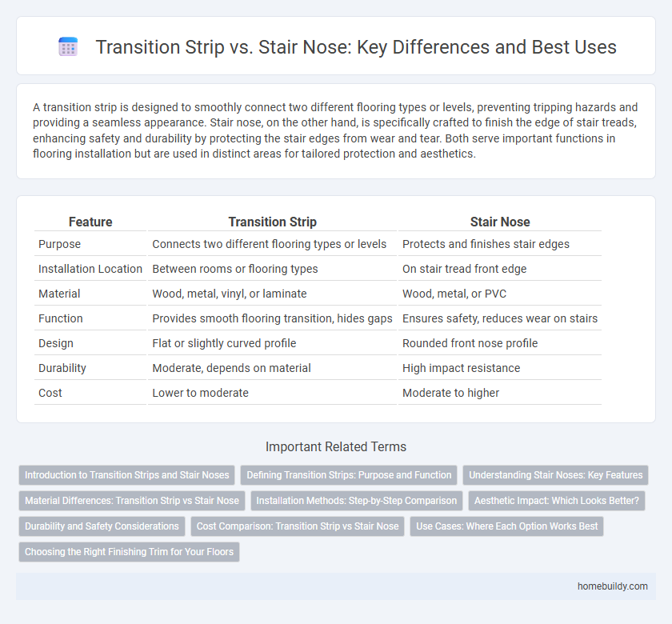Select the 'Transition Strip' column header
The width and height of the screenshot is (672, 624).
click(273, 222)
